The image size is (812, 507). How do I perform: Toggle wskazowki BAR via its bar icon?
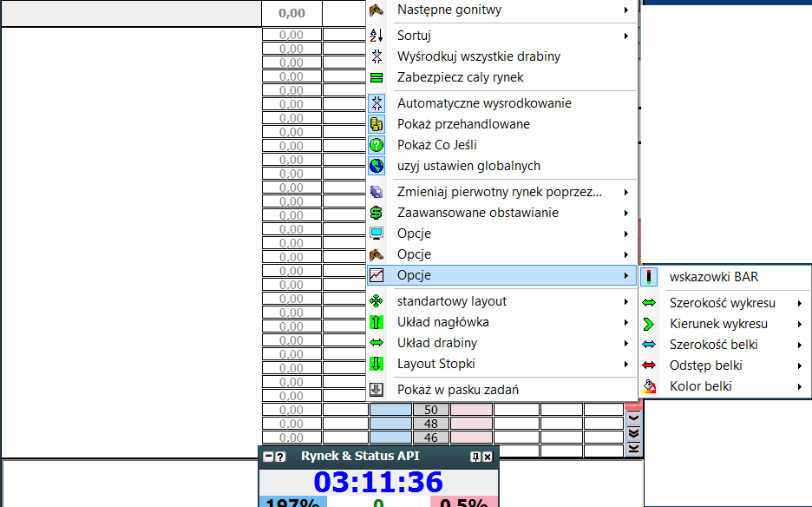click(649, 277)
